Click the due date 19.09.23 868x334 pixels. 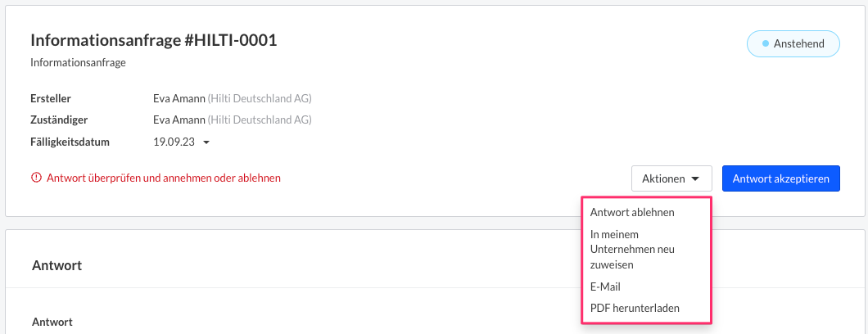tap(174, 142)
